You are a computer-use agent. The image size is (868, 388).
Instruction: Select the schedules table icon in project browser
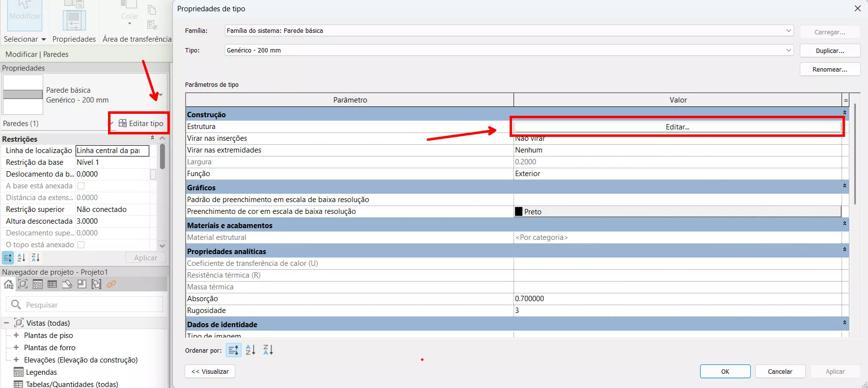click(x=52, y=284)
